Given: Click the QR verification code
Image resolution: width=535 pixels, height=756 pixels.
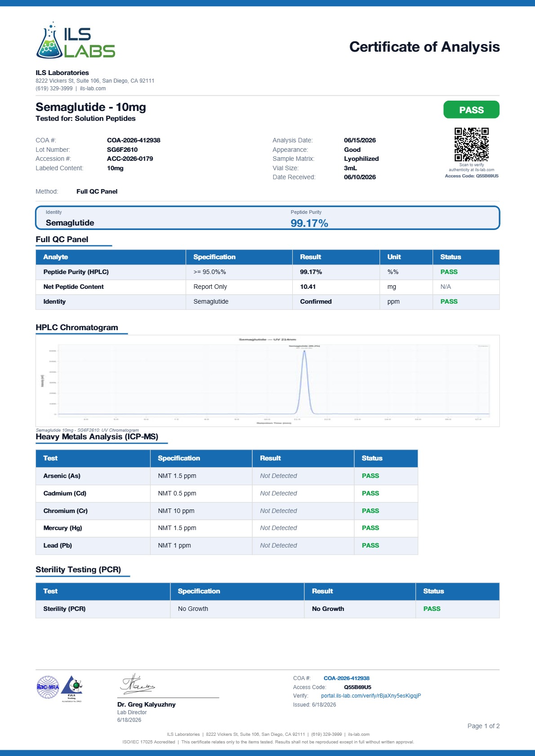Looking at the screenshot, I should [x=471, y=145].
